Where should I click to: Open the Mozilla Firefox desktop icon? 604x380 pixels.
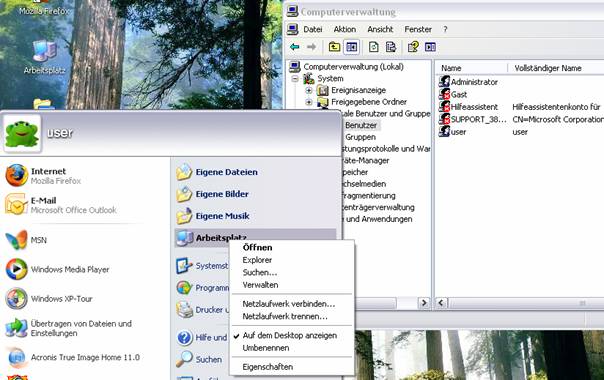pyautogui.click(x=44, y=8)
